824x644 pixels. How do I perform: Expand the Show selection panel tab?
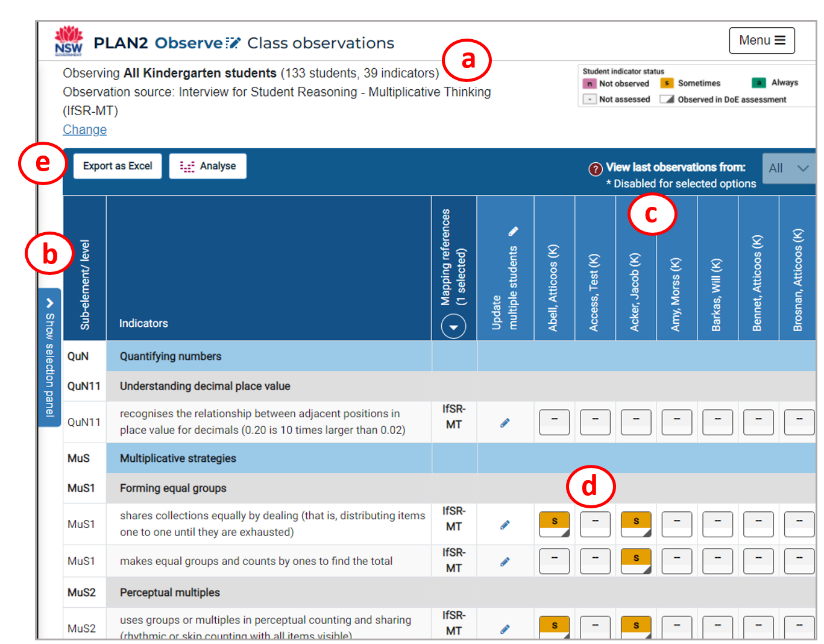(49, 357)
